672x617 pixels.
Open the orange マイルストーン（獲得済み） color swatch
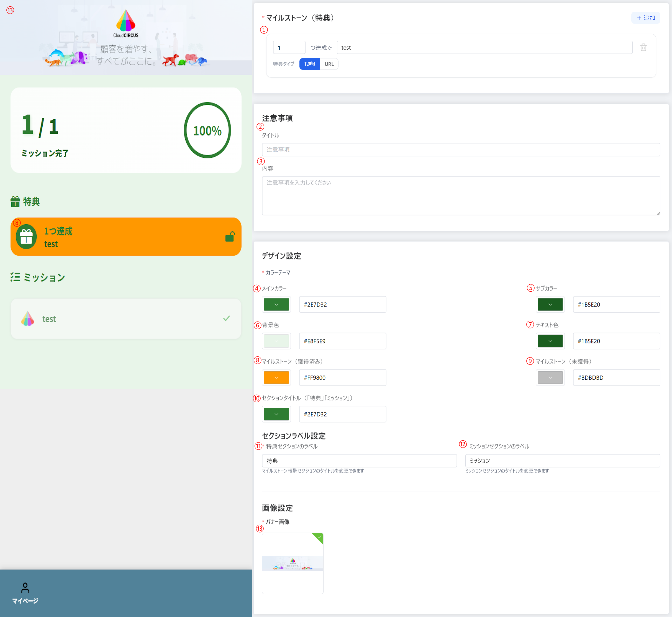click(276, 377)
